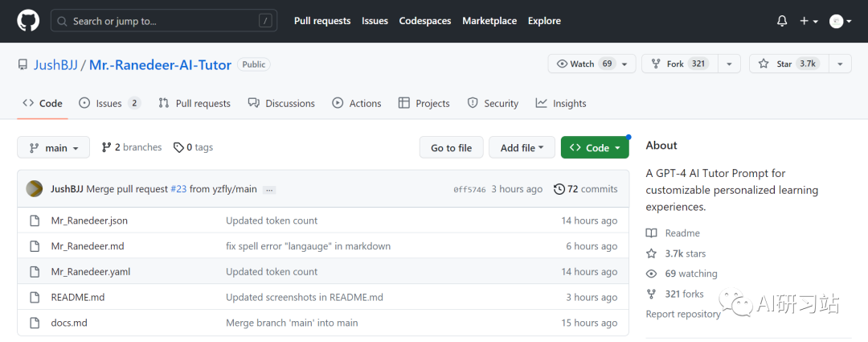This screenshot has width=868, height=342.
Task: Open the GitHub home logo
Action: pyautogui.click(x=28, y=21)
